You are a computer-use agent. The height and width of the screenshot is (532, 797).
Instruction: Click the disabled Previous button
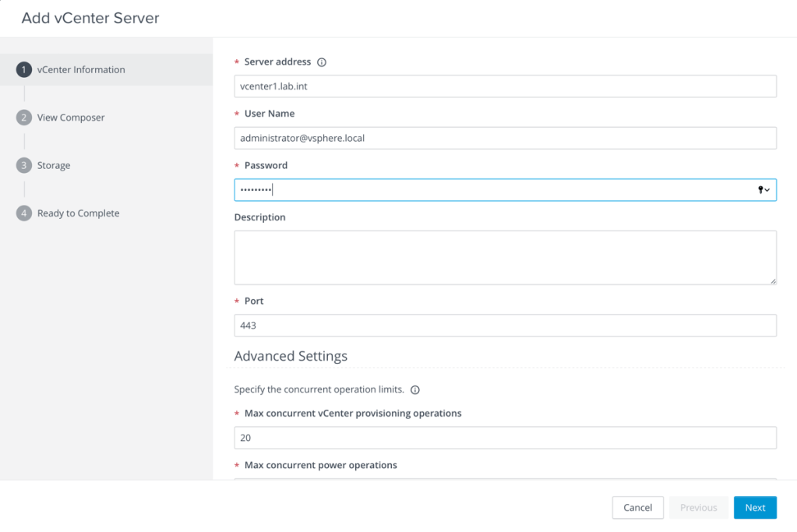click(698, 507)
